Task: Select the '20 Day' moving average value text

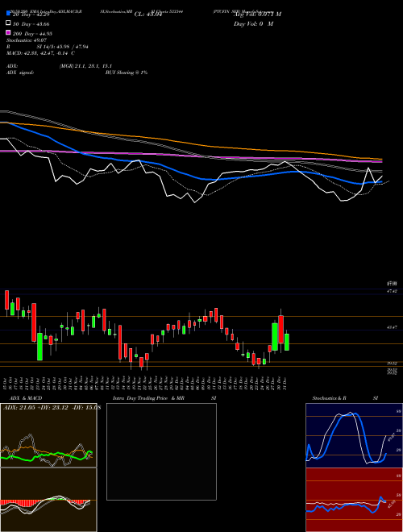Action: pos(31,15)
